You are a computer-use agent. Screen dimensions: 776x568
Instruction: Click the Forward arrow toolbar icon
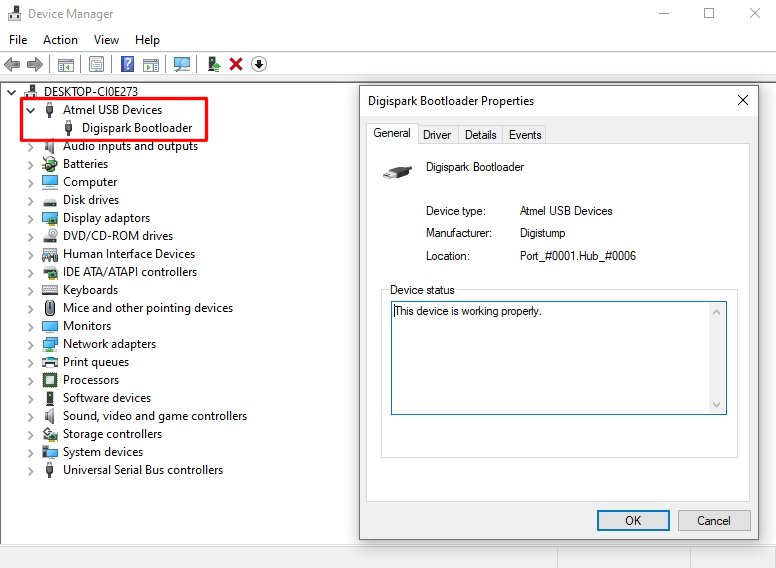35,64
